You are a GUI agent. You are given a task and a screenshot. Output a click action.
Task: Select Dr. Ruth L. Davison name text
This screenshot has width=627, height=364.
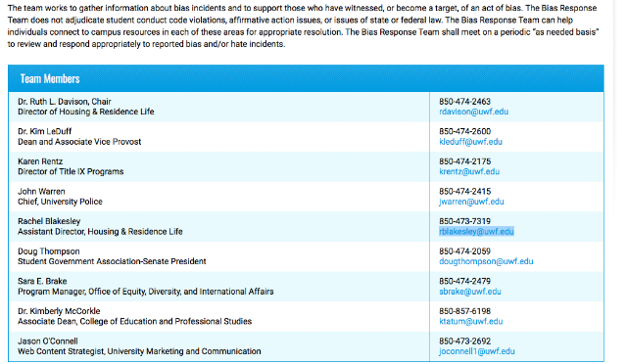(53, 102)
